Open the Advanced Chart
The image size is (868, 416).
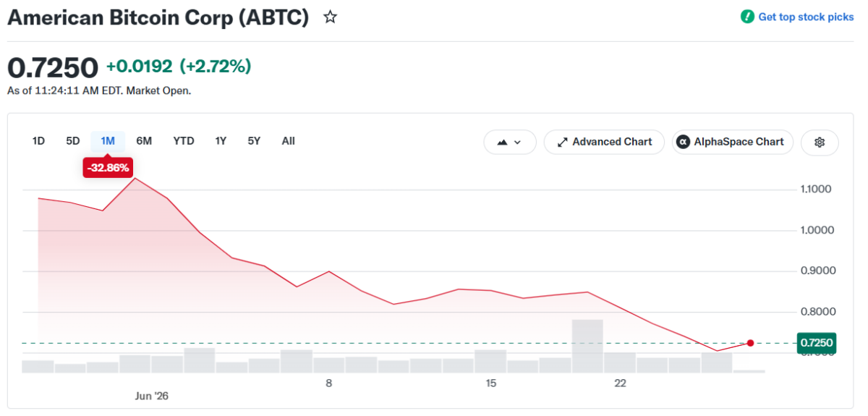coord(604,142)
